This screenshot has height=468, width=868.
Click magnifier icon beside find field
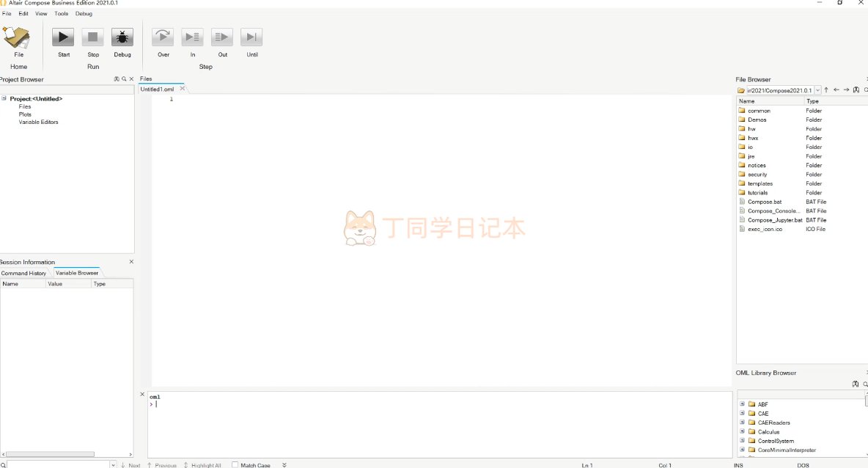[4, 465]
